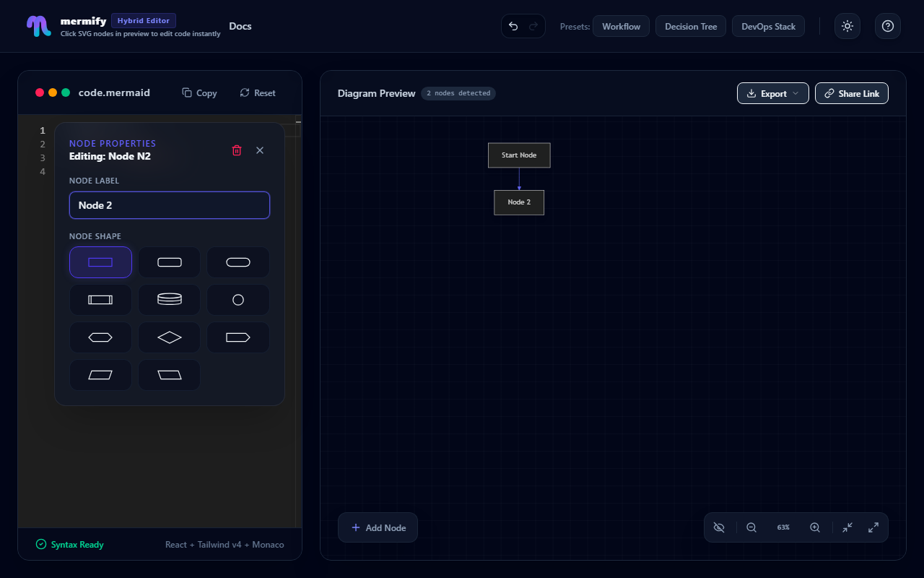Screen dimensions: 924x578
Task: Fit diagram using collapse arrows icon
Action: coord(847,527)
